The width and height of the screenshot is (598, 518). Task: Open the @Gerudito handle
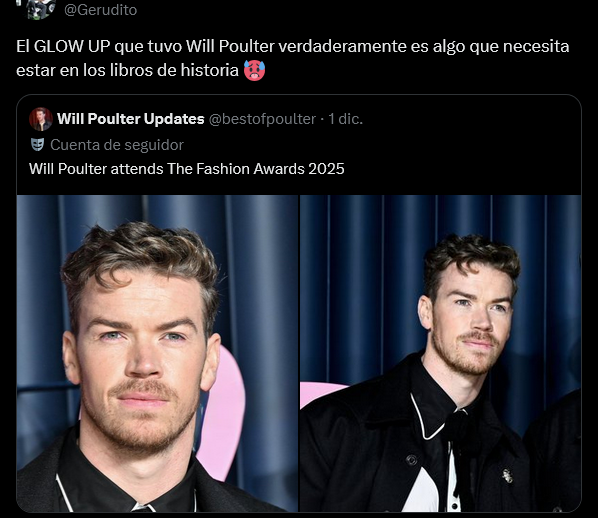pyautogui.click(x=100, y=10)
